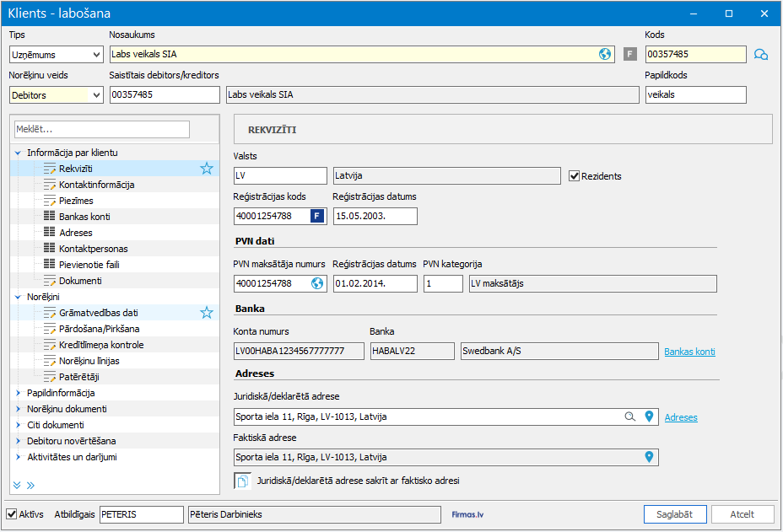783x532 pixels.
Task: Open the chat search icon next to Kods
Action: click(x=761, y=55)
